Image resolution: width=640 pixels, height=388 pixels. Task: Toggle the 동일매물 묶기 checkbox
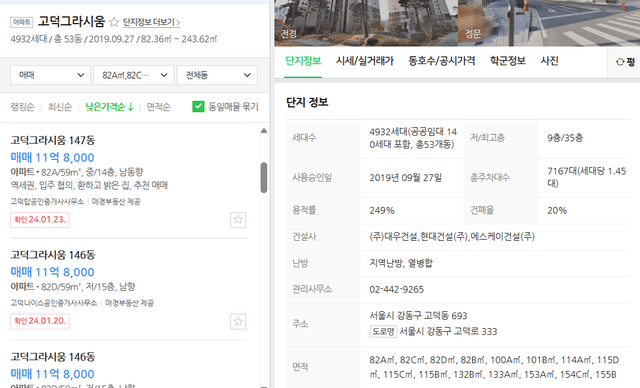[198, 107]
